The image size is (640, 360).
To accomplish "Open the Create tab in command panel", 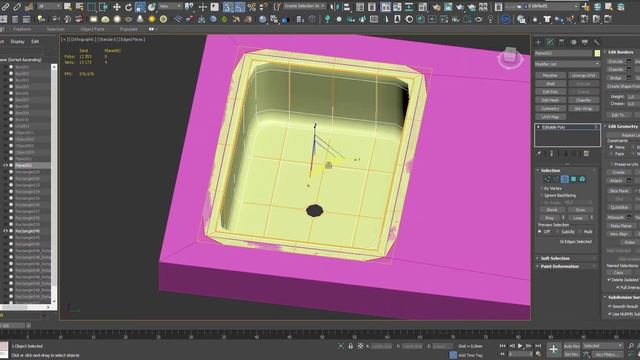I will [x=538, y=42].
